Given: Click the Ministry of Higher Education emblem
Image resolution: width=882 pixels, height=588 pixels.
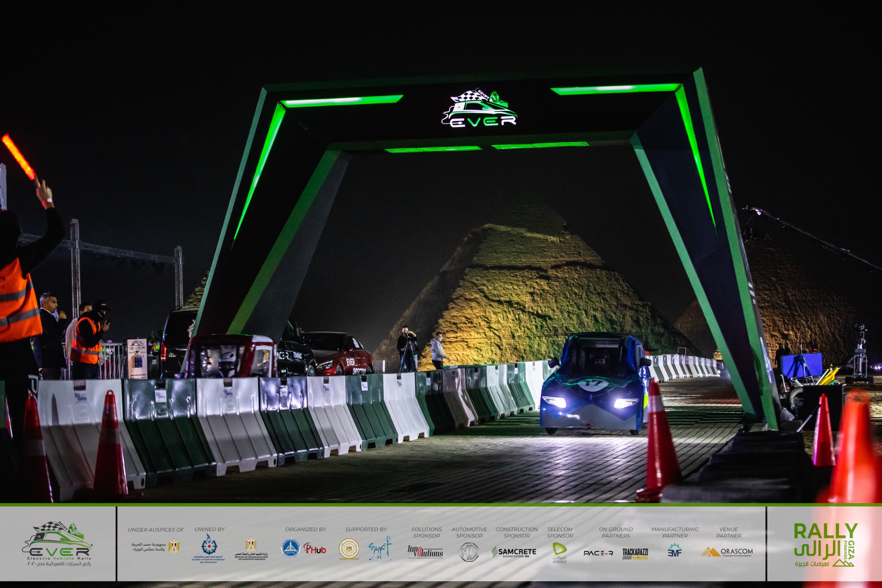Looking at the screenshot, I should [x=251, y=548].
